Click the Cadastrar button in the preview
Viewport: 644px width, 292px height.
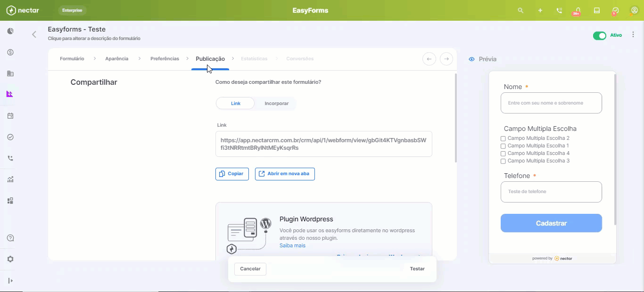[551, 223]
